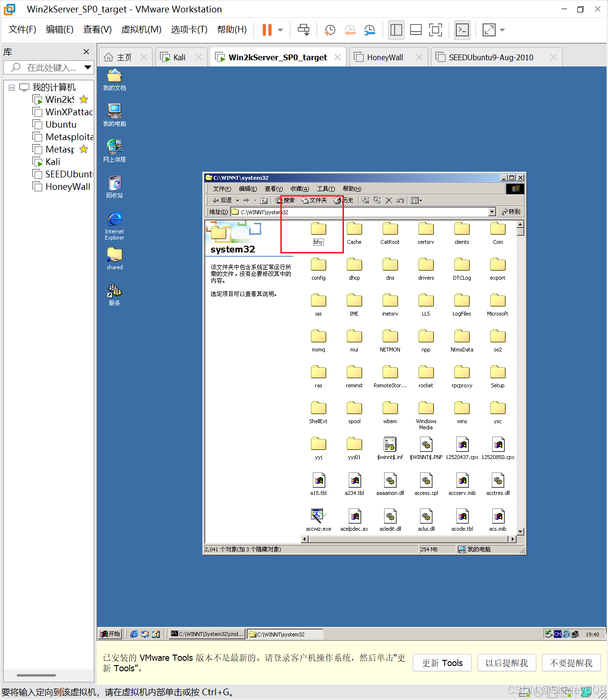Open the 文件(F) menu in VMware

(x=22, y=30)
